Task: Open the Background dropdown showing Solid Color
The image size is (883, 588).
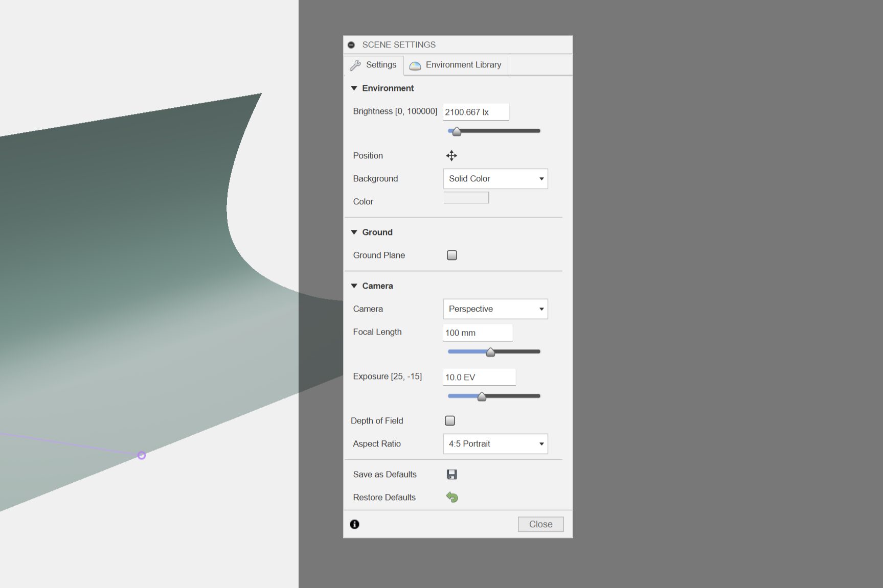Action: click(495, 179)
